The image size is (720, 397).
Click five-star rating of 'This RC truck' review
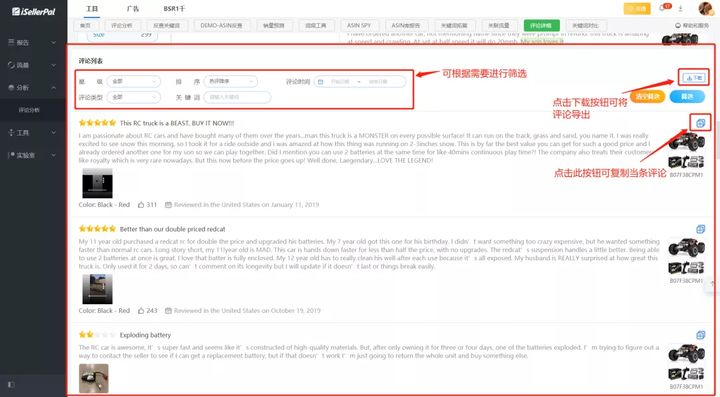click(x=97, y=123)
